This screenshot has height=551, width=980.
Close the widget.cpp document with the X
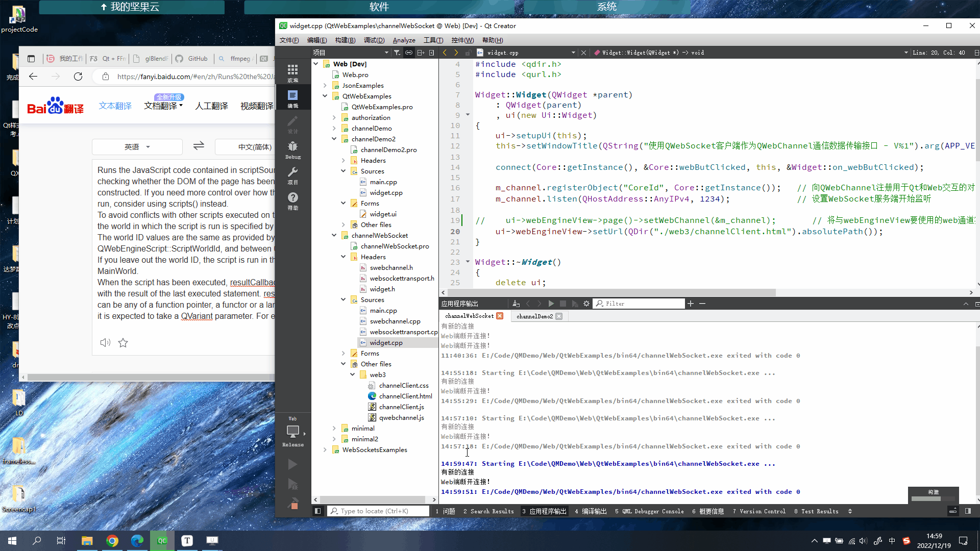[583, 53]
